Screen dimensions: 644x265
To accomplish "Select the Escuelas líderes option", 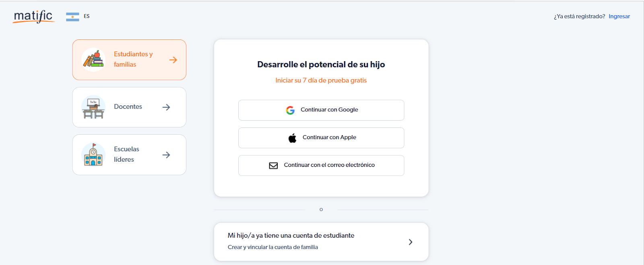I will pos(129,155).
